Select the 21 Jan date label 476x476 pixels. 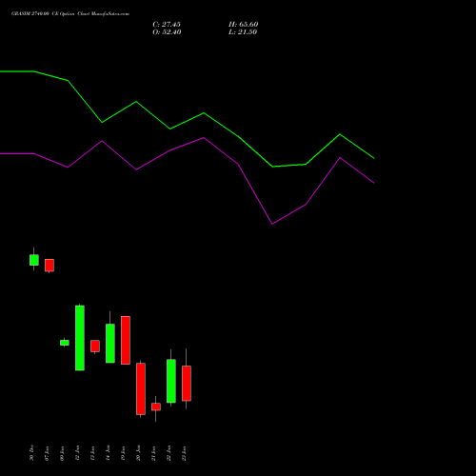coord(153,453)
